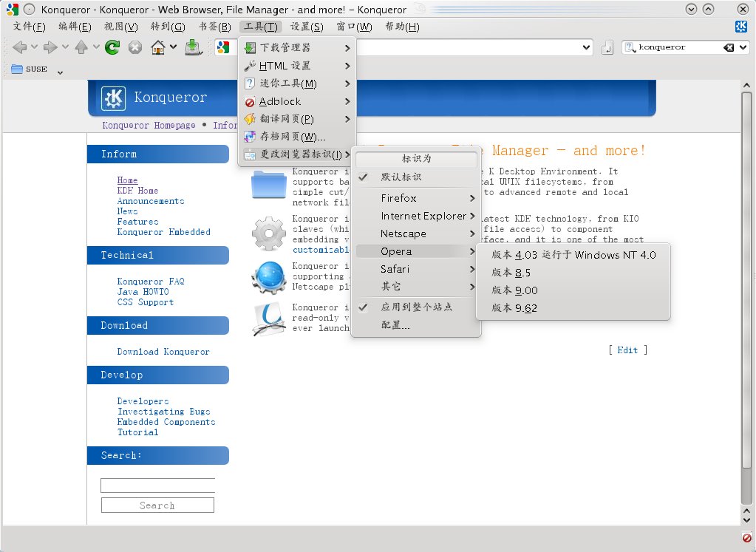Click inside the sidebar search input field

157,485
